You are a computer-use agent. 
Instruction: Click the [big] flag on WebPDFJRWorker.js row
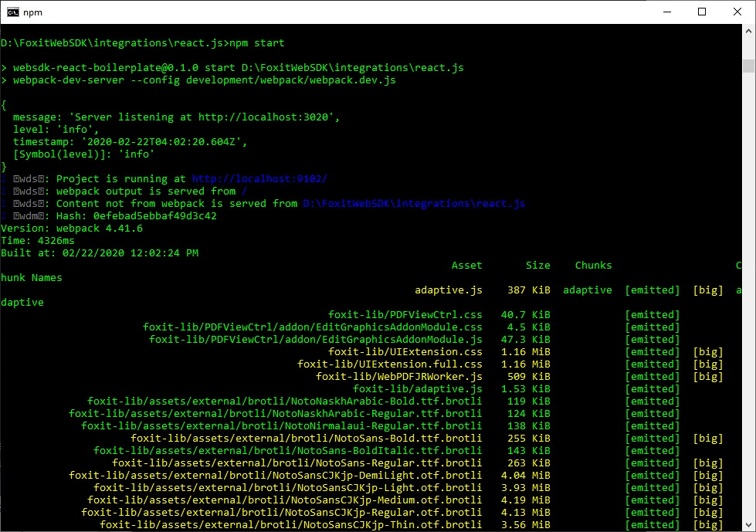[x=708, y=376]
